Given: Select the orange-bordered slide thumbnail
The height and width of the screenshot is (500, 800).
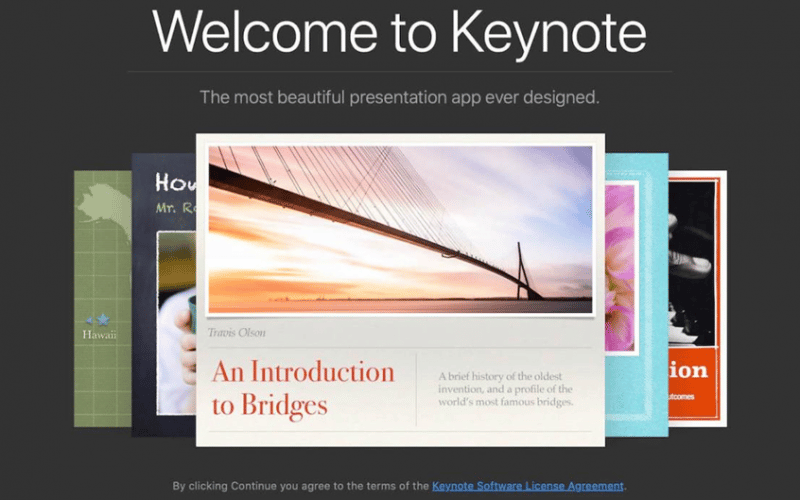Looking at the screenshot, I should [697, 410].
